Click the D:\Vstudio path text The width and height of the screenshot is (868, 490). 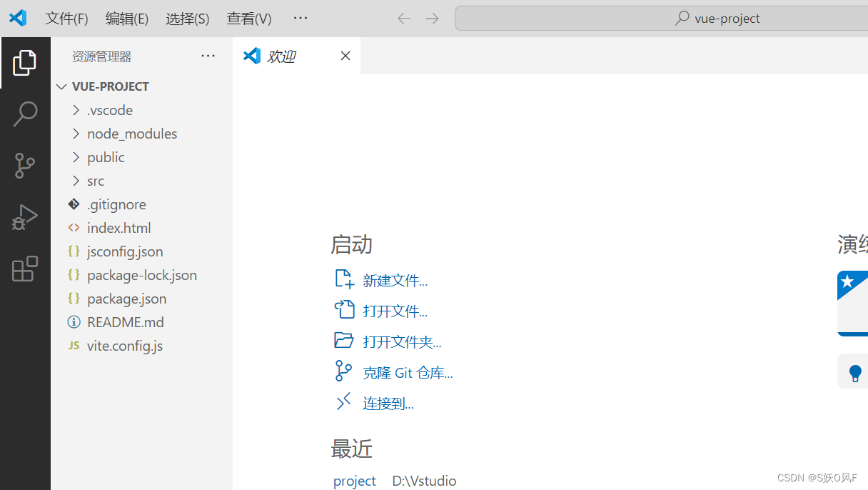tap(424, 481)
